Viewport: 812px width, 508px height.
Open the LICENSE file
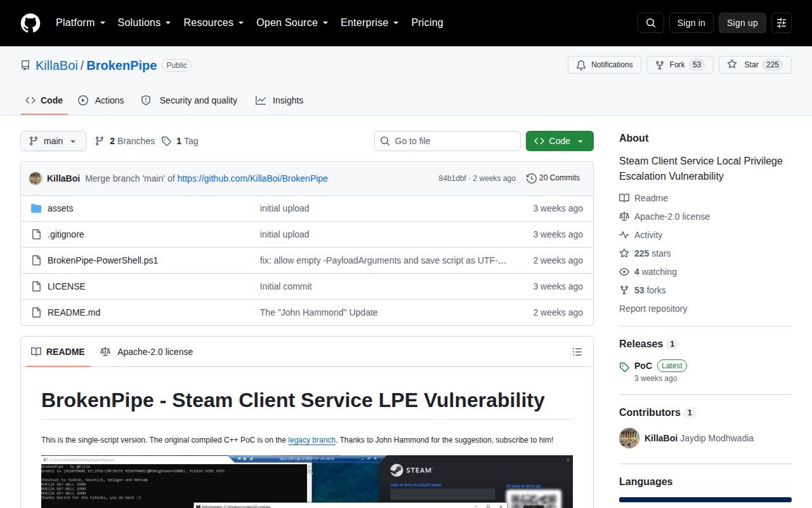[67, 286]
